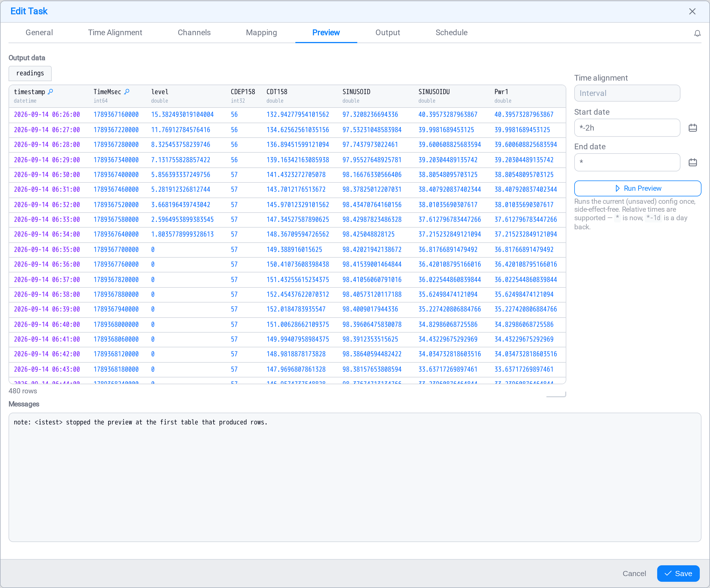710x588 pixels.
Task: Click TimeMsec value 1789368000000
Action: [116, 324]
